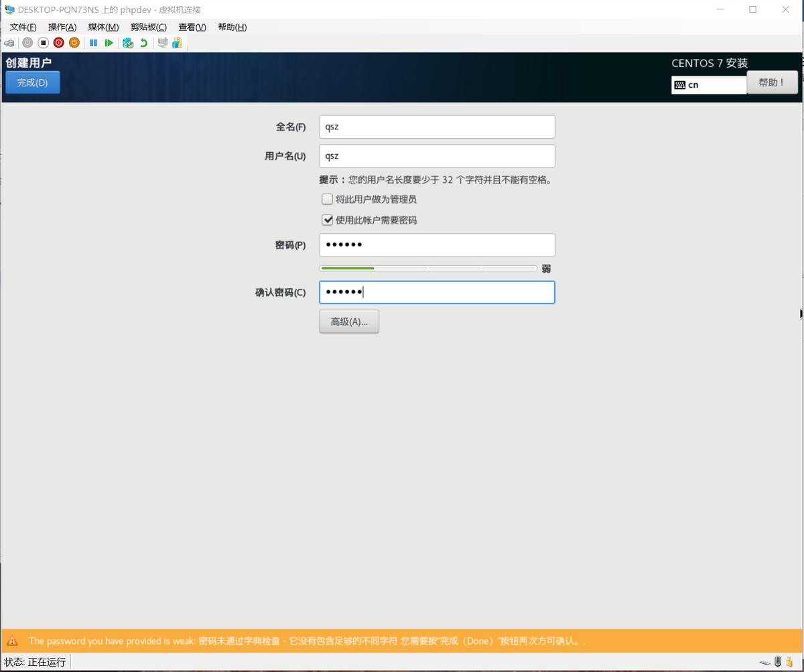Send Ctrl+Alt+Delete via toolbar icon
This screenshot has height=672, width=804.
tap(9, 42)
